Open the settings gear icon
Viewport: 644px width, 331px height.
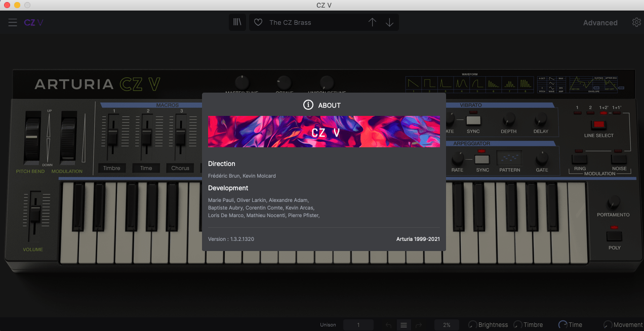coord(636,22)
